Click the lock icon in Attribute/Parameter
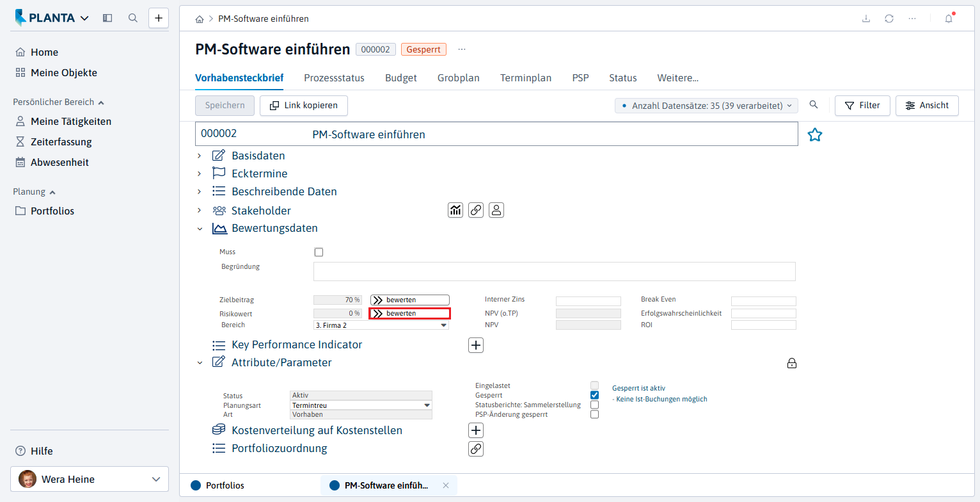 (792, 364)
